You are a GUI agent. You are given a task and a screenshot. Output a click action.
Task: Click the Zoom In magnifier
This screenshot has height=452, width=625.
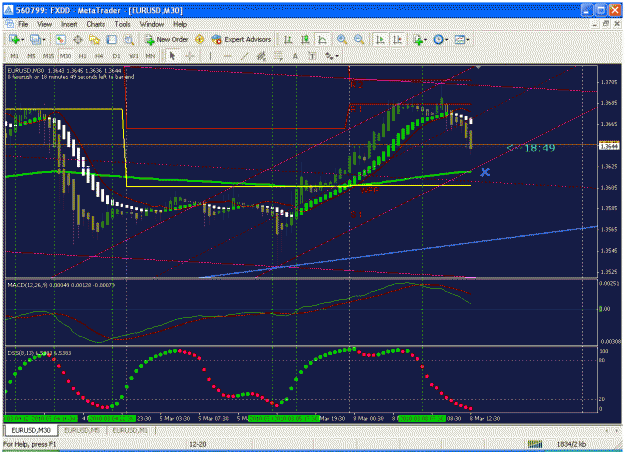342,39
